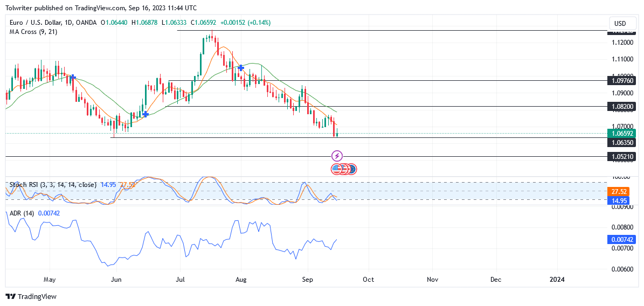Click the blue MA cross marker in mid-May
Viewport: 644px width, 306px height.
tap(73, 77)
